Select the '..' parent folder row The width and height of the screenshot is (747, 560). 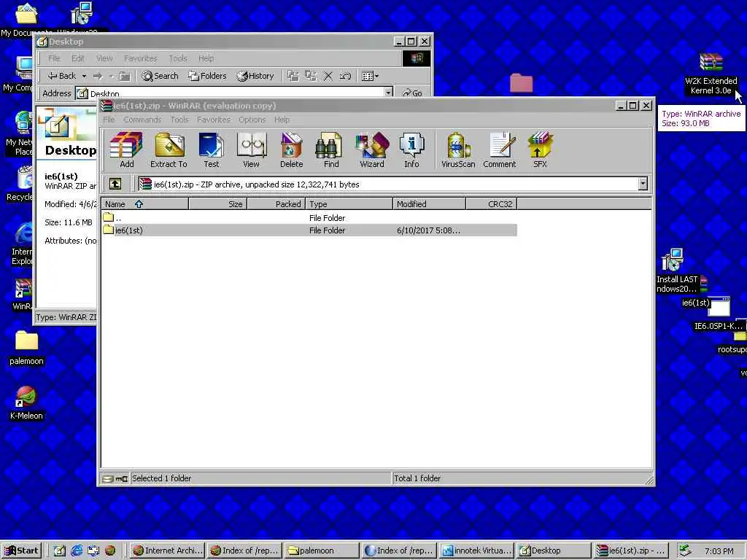[x=309, y=217]
